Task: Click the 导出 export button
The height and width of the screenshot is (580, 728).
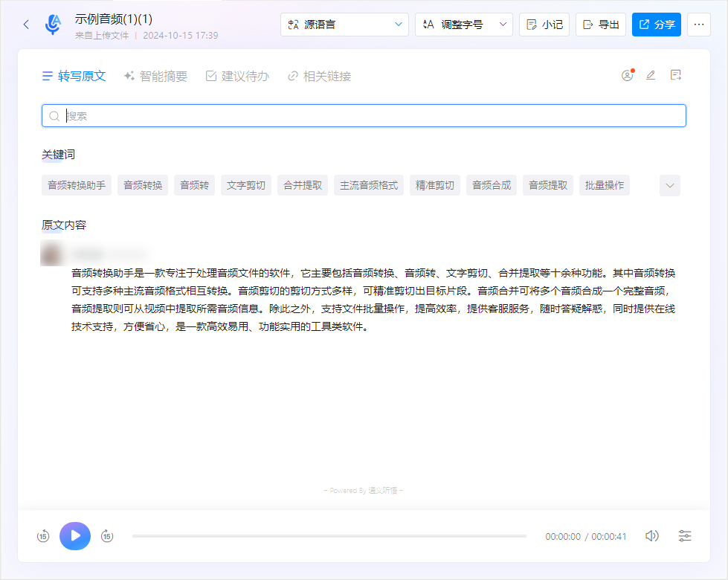Action: tap(601, 25)
